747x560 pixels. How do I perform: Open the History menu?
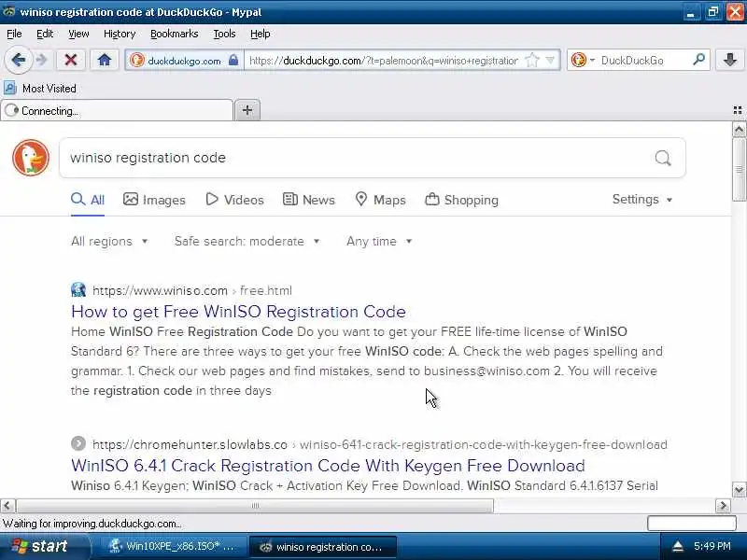(x=120, y=34)
